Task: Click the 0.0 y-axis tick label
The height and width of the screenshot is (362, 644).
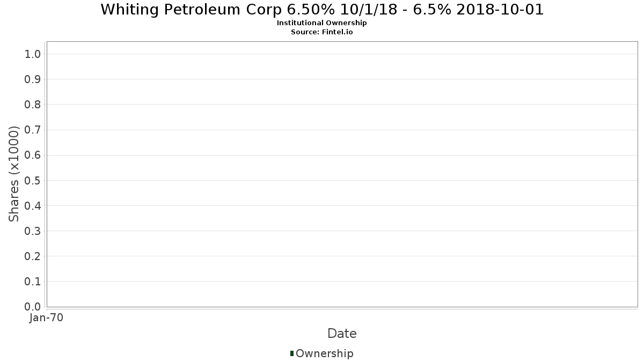Action: coord(33,307)
